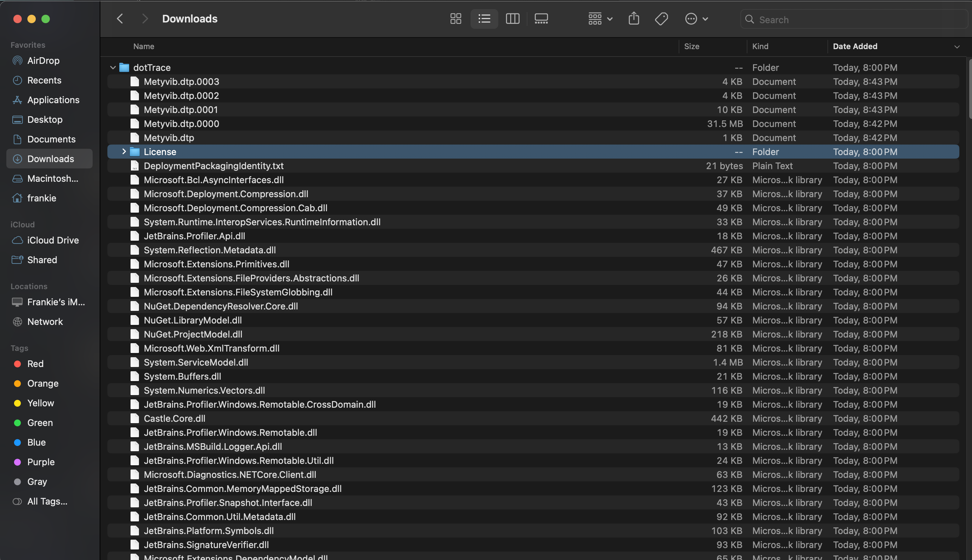Filter by Green tag

[49, 422]
